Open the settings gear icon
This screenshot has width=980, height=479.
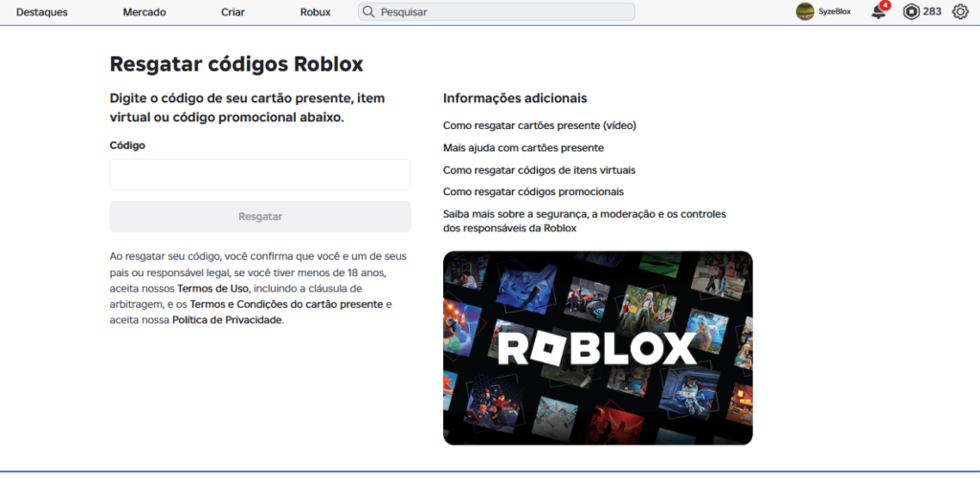click(x=960, y=12)
